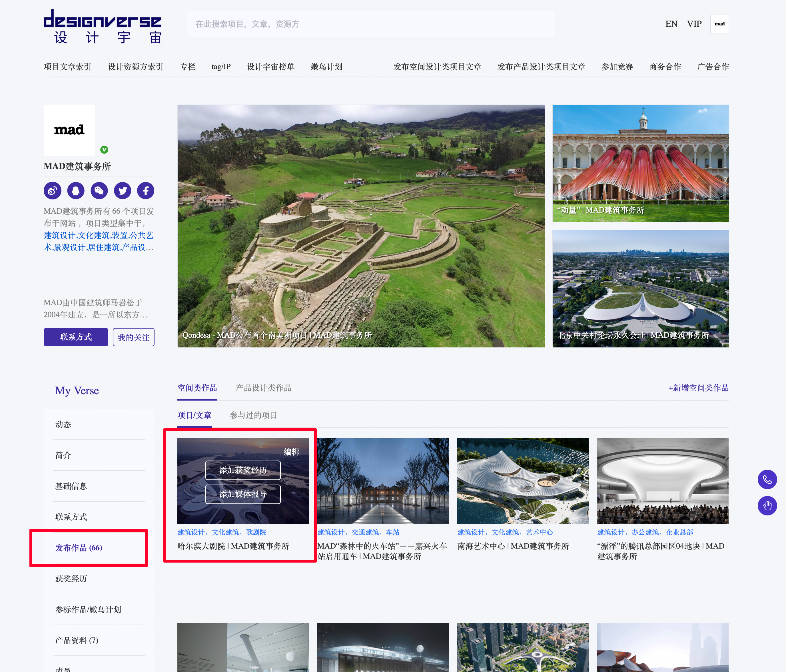Open the mad user avatar in header
The height and width of the screenshot is (672, 786).
point(719,24)
